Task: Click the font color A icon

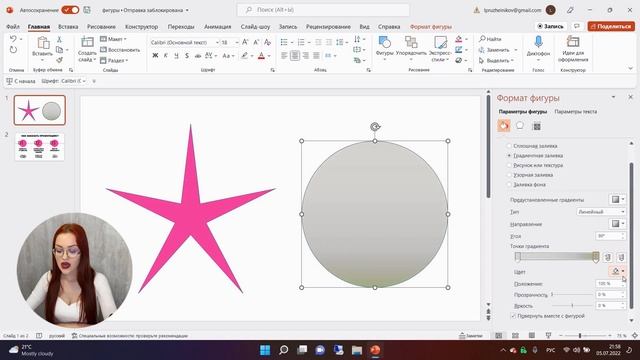Action: (261, 56)
